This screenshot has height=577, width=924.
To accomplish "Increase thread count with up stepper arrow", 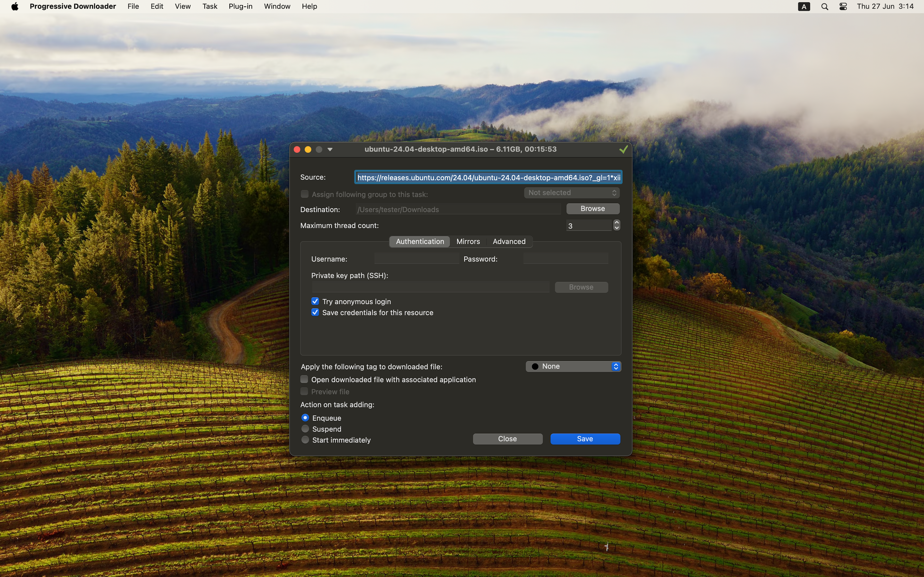I will (x=617, y=222).
